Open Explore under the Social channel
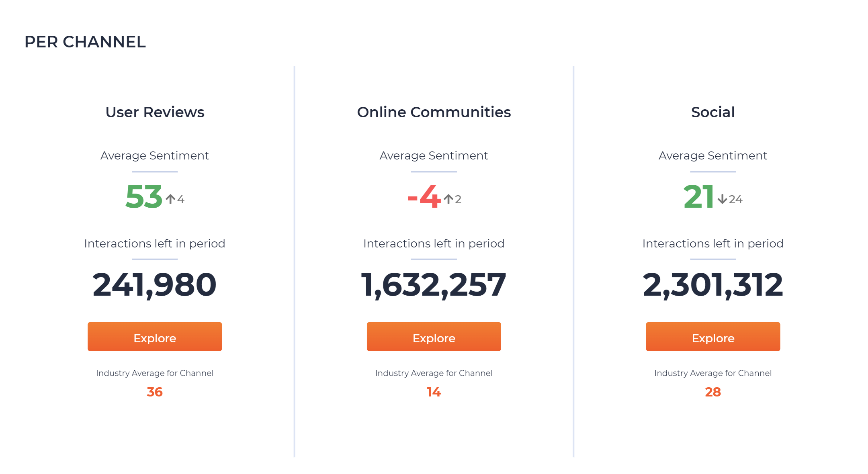 (x=713, y=337)
